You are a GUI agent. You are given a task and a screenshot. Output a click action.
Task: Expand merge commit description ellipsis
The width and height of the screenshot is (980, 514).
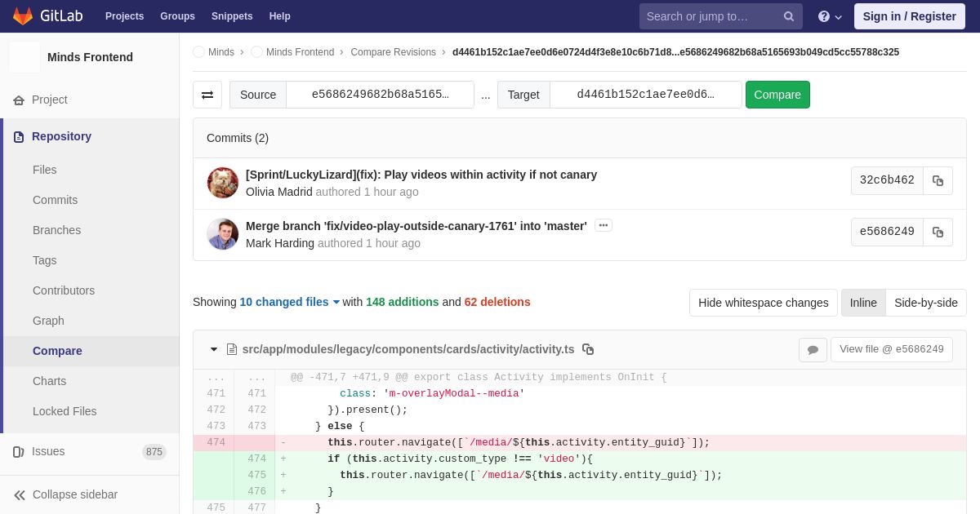point(604,226)
